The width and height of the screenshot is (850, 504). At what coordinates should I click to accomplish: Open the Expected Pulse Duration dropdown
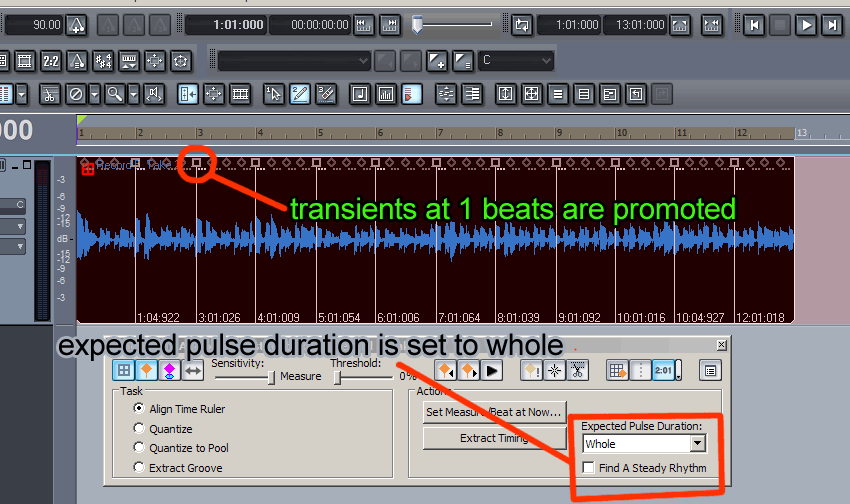coord(697,443)
